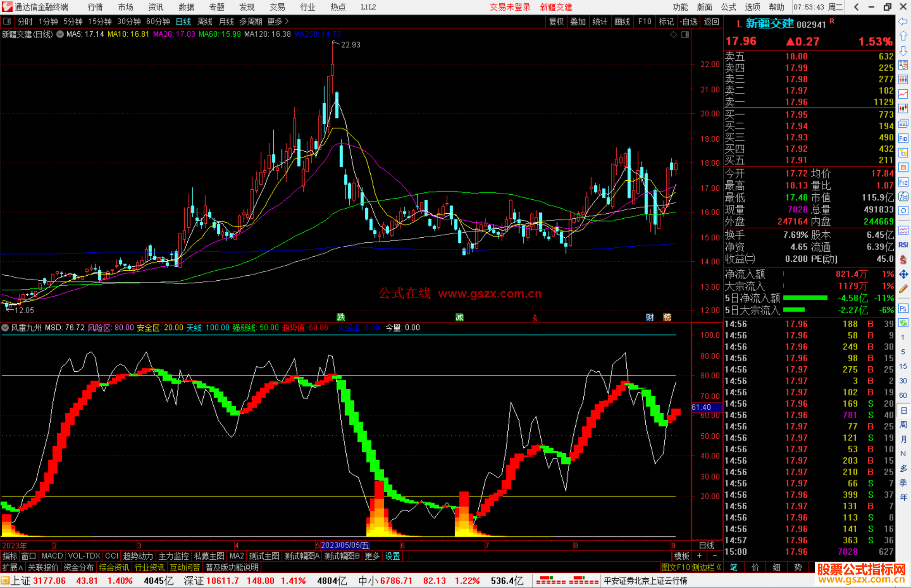Open the 公式 menu in title bar

(x=728, y=7)
